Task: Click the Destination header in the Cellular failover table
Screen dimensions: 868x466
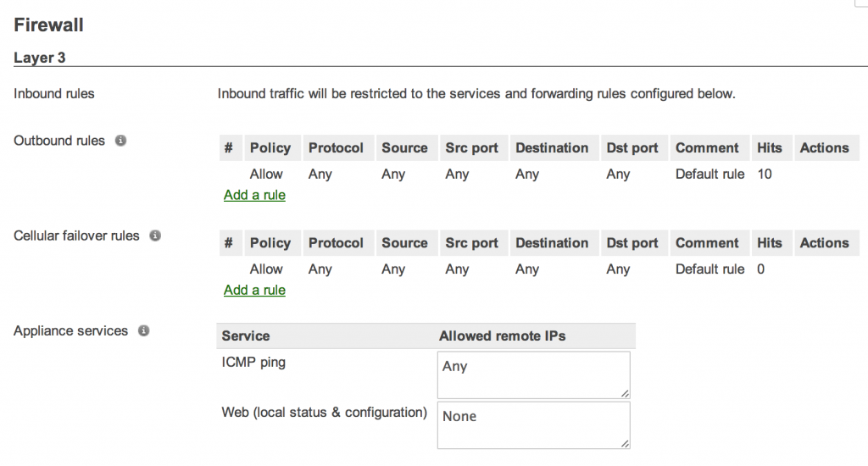Action: 552,242
